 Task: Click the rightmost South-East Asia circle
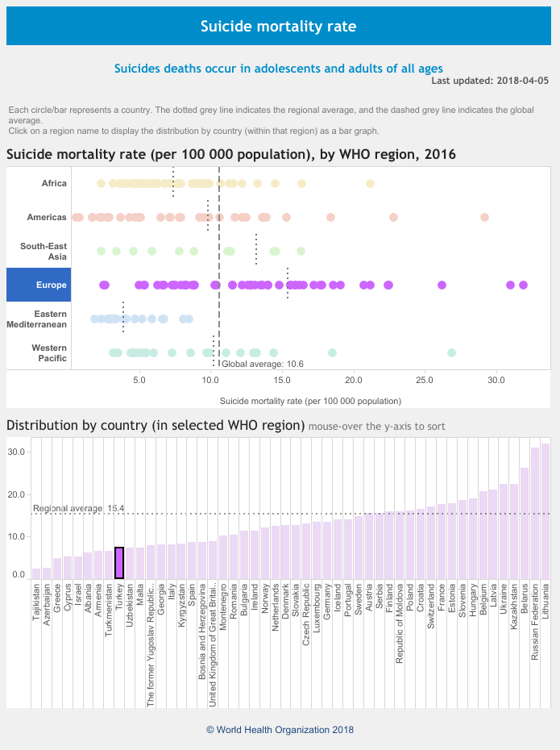(301, 251)
